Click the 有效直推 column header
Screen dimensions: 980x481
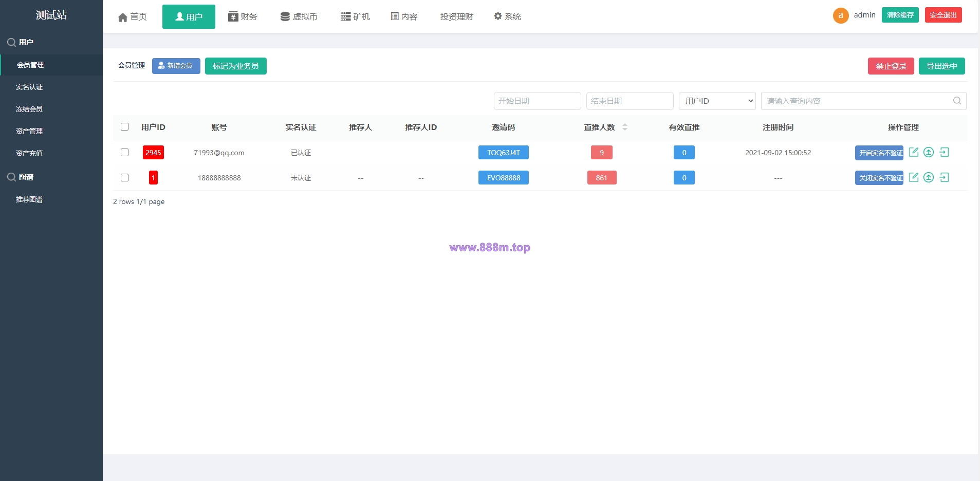click(x=684, y=127)
